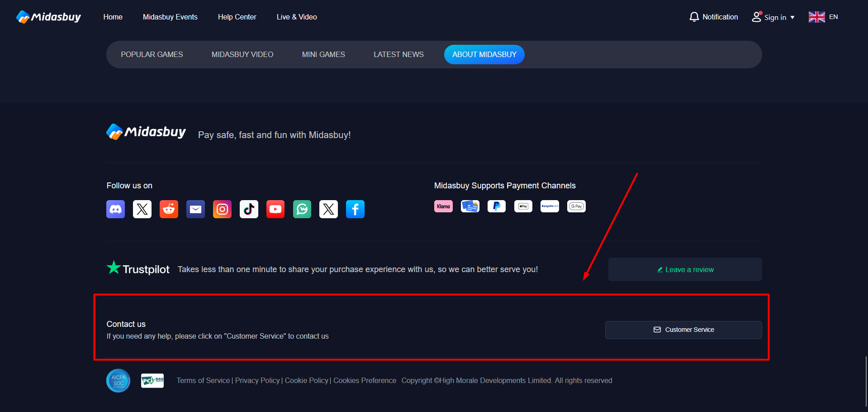Open the EN language selector
Screen dimensions: 868x412
pos(823,17)
